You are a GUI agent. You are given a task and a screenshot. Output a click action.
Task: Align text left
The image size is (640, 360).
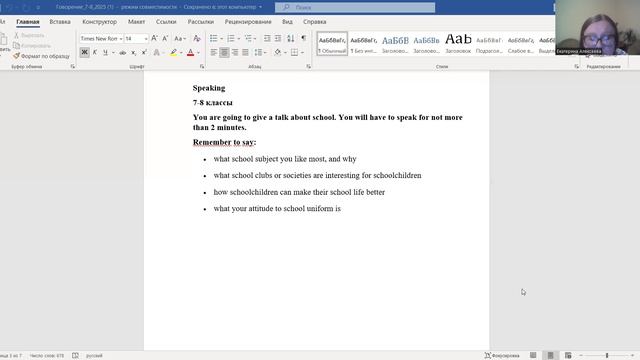tap(213, 52)
